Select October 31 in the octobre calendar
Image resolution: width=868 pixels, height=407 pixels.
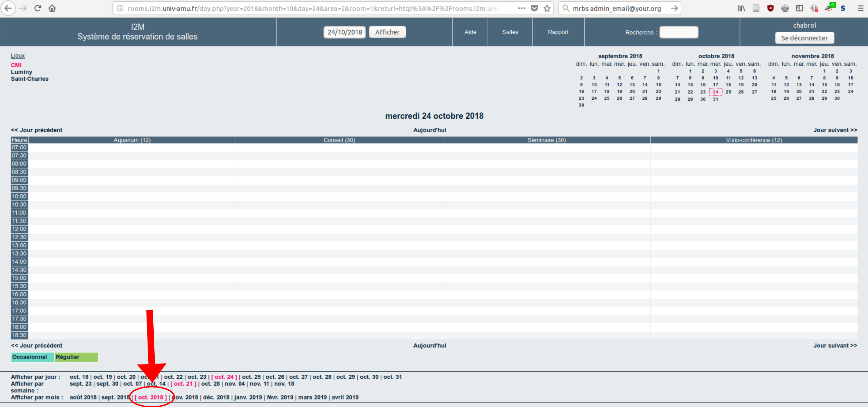[x=715, y=99]
